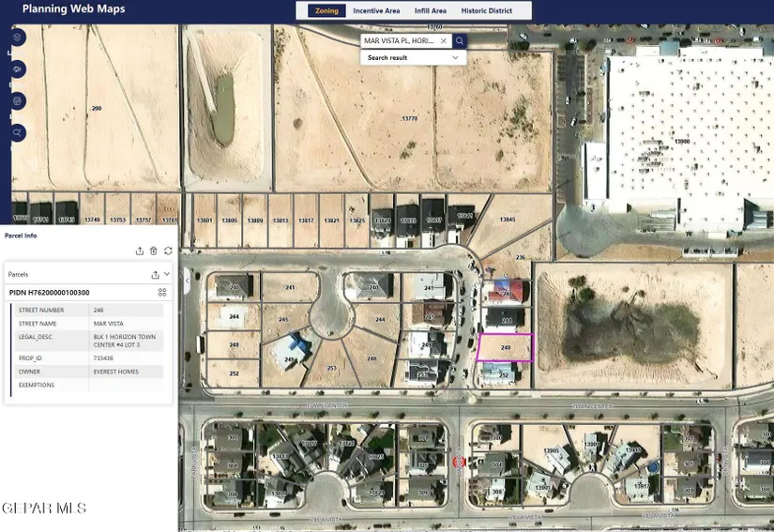Delete the Parcel Info results with trash icon
Image resolution: width=774 pixels, height=532 pixels.
point(154,251)
